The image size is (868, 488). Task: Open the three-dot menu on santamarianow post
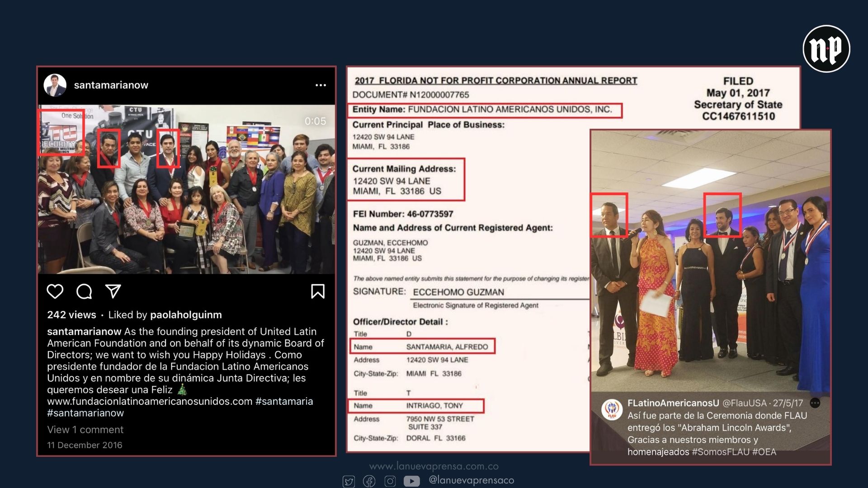[321, 85]
